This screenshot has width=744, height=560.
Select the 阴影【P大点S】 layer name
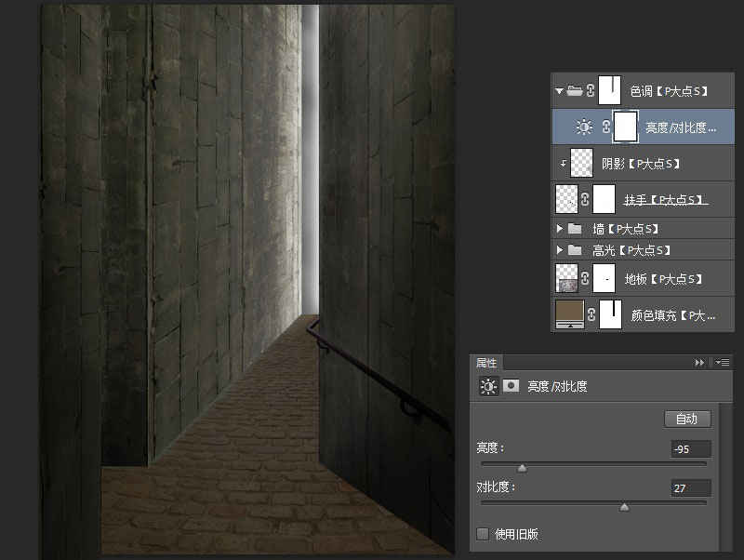641,164
